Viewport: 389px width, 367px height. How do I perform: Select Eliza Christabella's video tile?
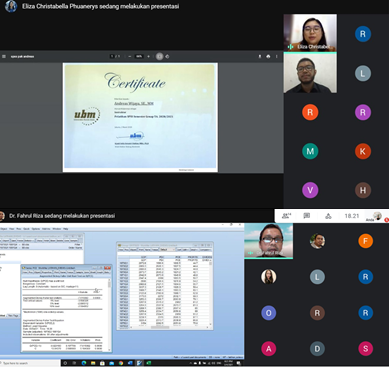tap(310, 33)
